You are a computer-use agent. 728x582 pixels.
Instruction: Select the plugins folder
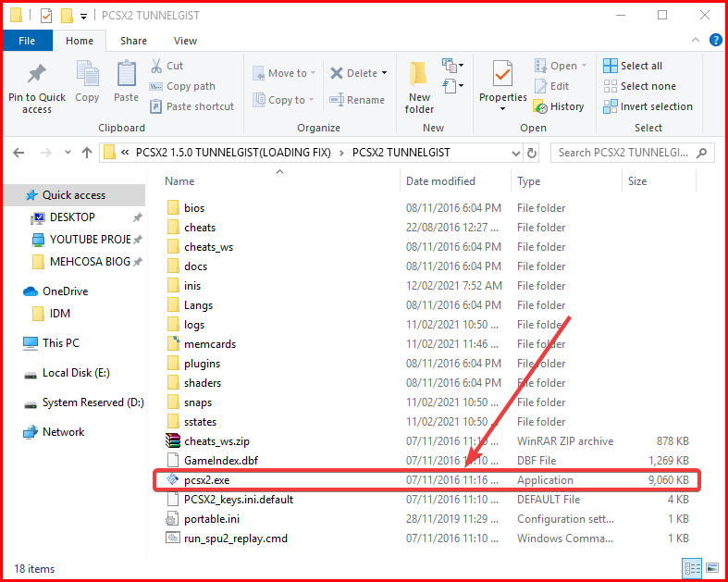(x=202, y=364)
